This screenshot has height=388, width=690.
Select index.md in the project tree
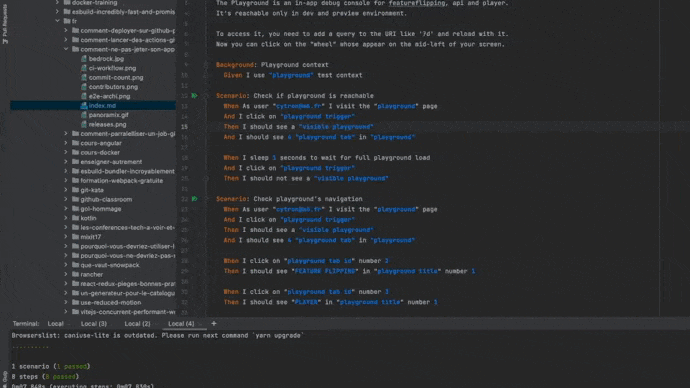coord(102,106)
